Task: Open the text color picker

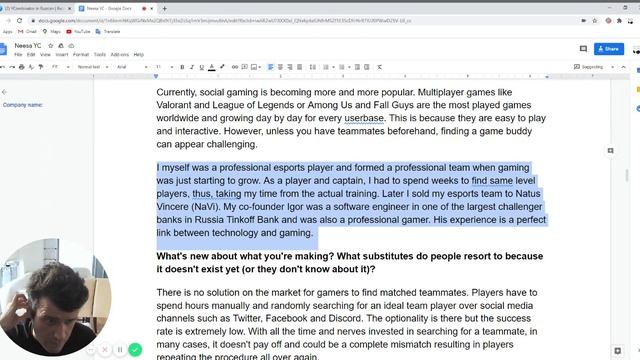Action: tap(211, 67)
